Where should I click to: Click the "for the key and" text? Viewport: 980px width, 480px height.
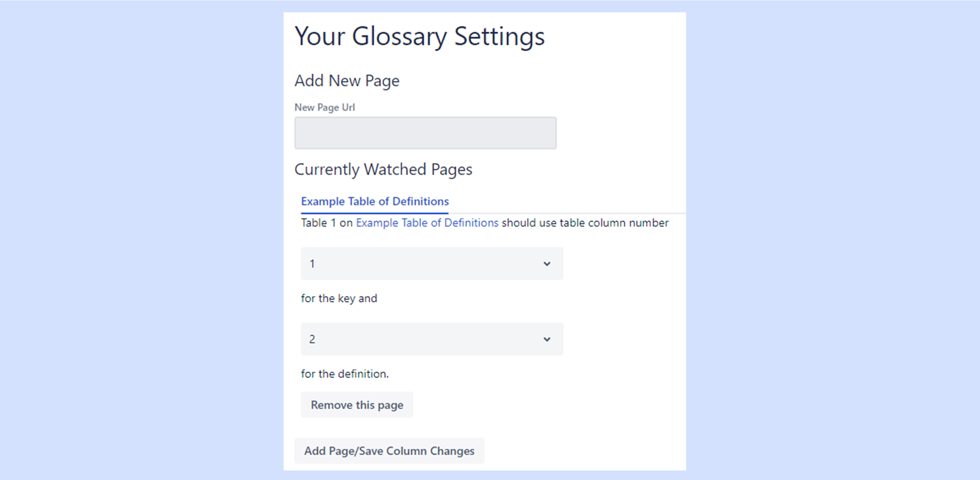click(x=339, y=299)
